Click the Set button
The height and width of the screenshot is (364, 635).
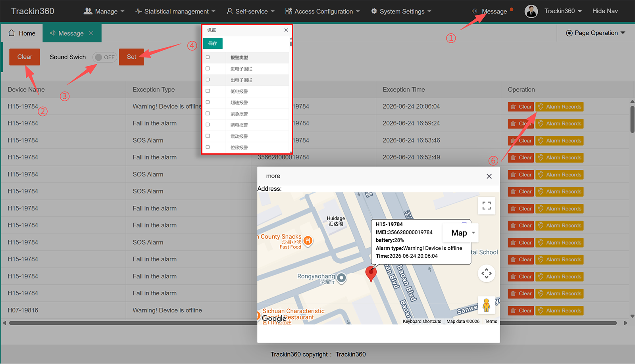pos(131,57)
